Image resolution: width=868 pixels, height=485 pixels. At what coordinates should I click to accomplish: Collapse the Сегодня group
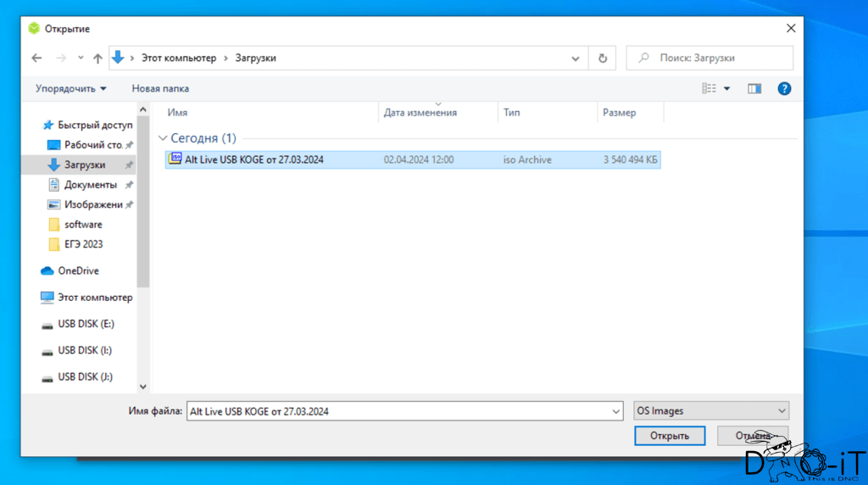163,138
